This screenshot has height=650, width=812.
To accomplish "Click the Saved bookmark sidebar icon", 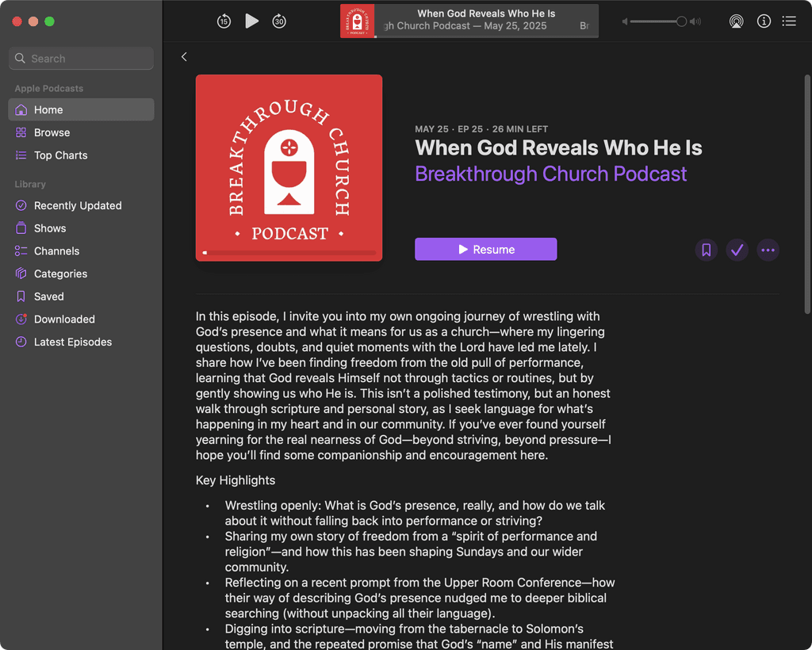I will click(21, 296).
